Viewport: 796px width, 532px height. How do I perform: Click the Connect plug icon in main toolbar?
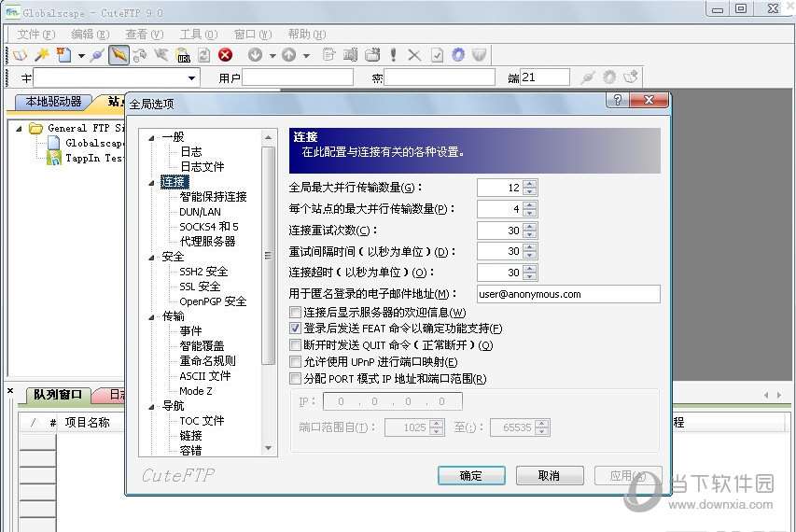[97, 55]
